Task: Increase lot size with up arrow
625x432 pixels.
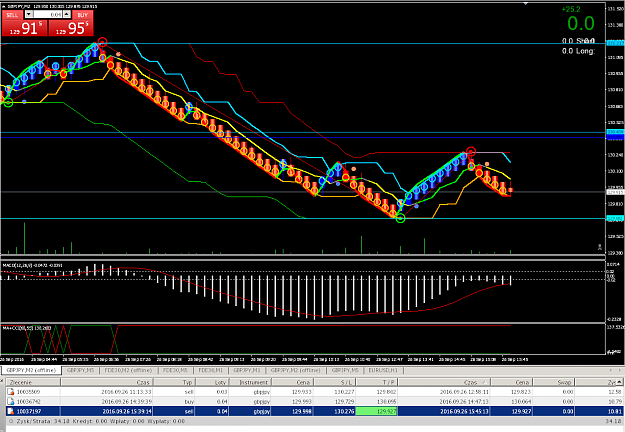Action: click(67, 14)
